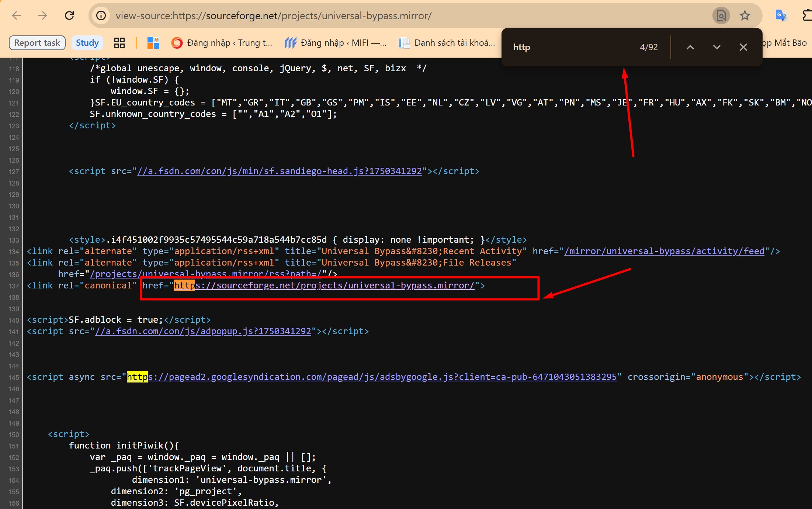The height and width of the screenshot is (509, 812).
Task: Click line number 137
Action: [x=14, y=286]
